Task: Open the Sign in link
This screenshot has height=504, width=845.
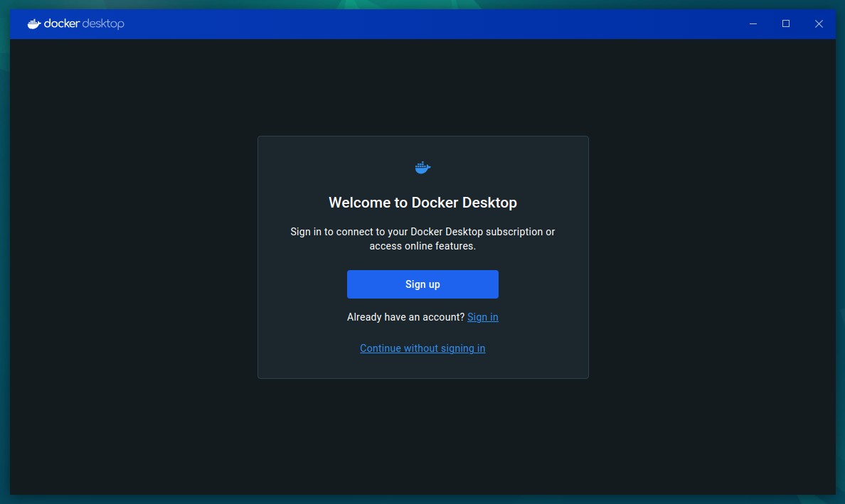Action: click(482, 317)
